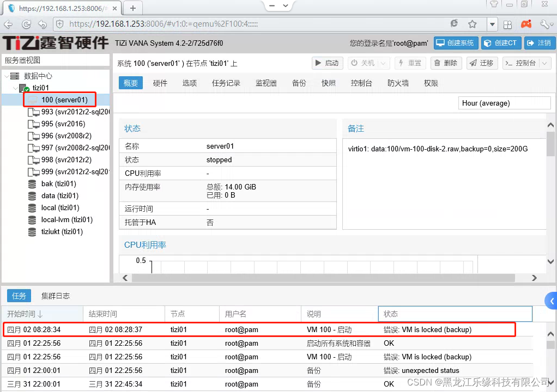This screenshot has width=557, height=392.
Task: Expand the 关机 shutdown dropdown arrow
Action: point(383,63)
